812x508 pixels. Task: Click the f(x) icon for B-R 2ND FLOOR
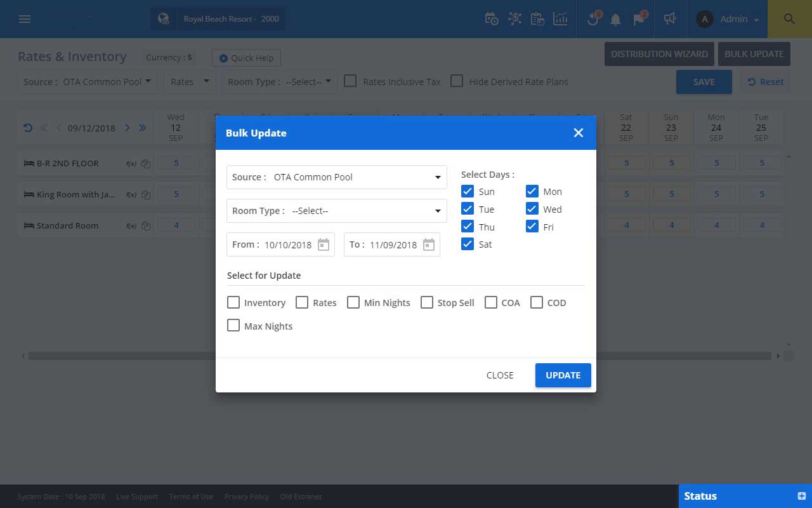coord(131,163)
